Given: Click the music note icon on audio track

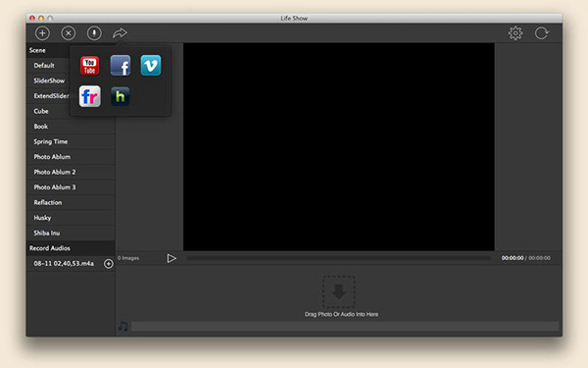Looking at the screenshot, I should click(123, 327).
